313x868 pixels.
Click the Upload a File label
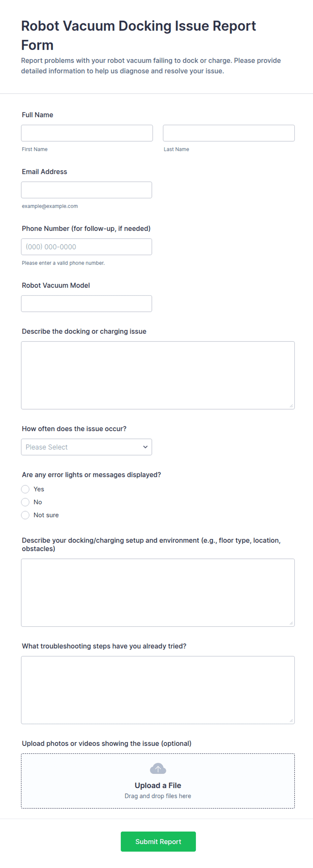click(x=158, y=785)
